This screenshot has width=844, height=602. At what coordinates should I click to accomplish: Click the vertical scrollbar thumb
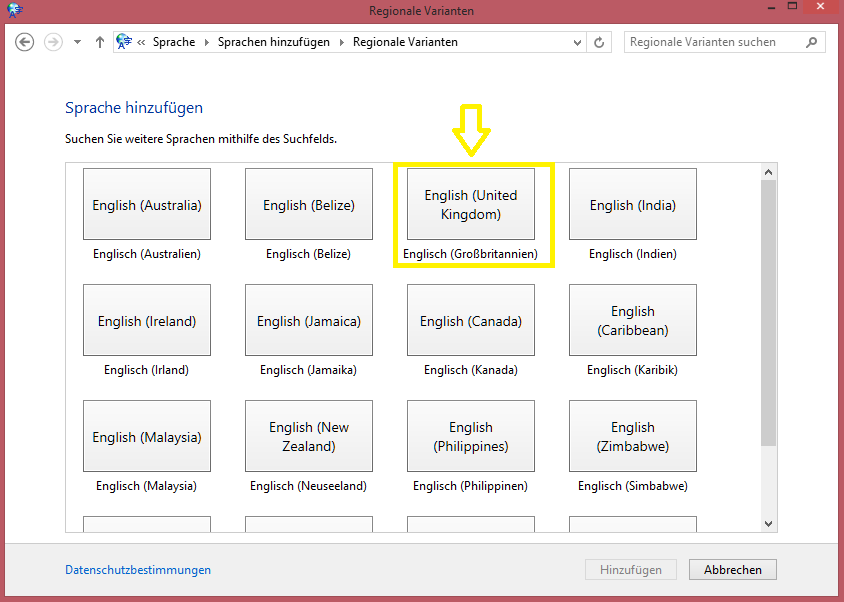click(769, 313)
